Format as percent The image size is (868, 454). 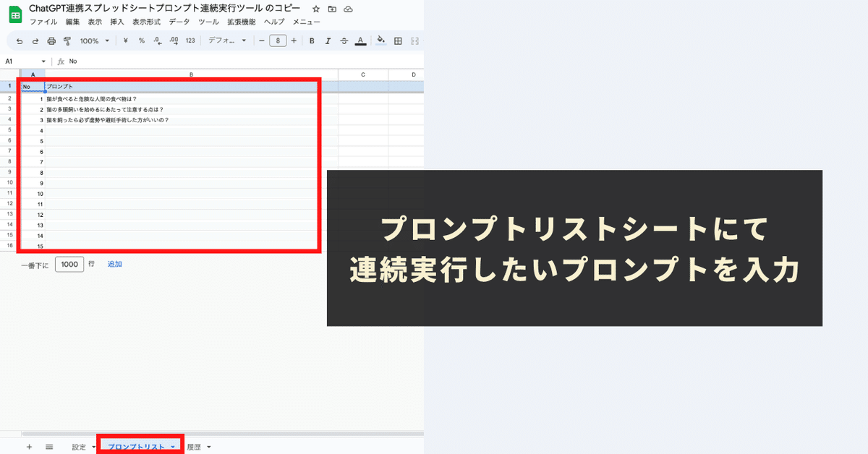pyautogui.click(x=141, y=41)
